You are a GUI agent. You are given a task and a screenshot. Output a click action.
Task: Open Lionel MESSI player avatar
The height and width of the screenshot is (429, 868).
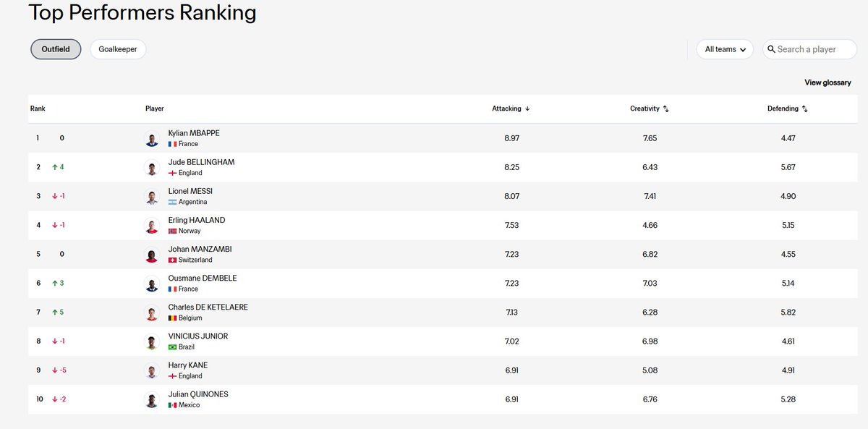[152, 197]
